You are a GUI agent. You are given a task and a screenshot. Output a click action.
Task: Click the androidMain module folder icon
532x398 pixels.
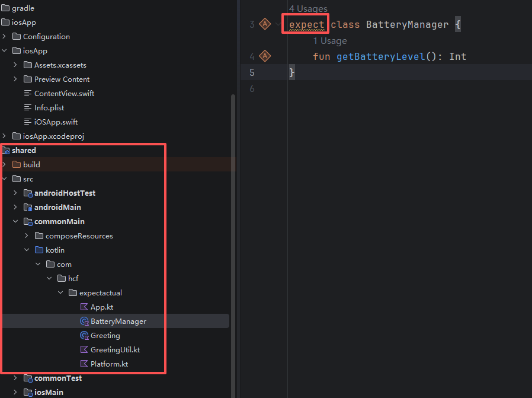coord(28,207)
